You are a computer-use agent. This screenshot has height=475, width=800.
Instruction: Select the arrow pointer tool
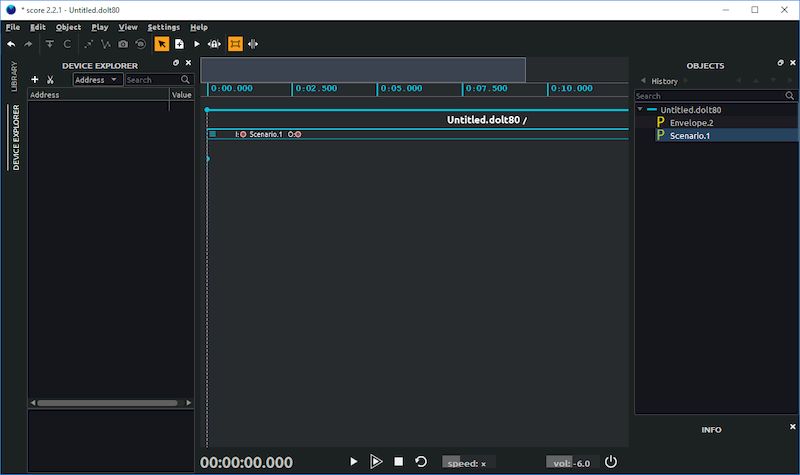tap(162, 44)
